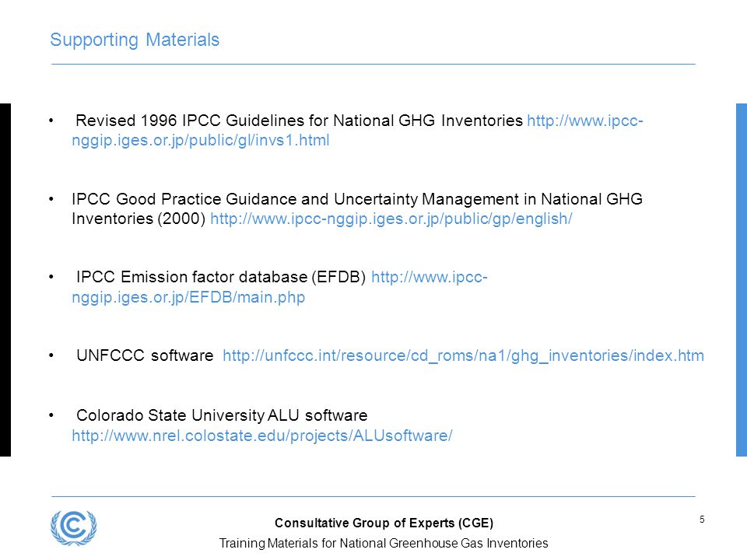Open the Good Practice Guidance gp/english link
Viewport: 747px width, 560px height.
click(391, 219)
